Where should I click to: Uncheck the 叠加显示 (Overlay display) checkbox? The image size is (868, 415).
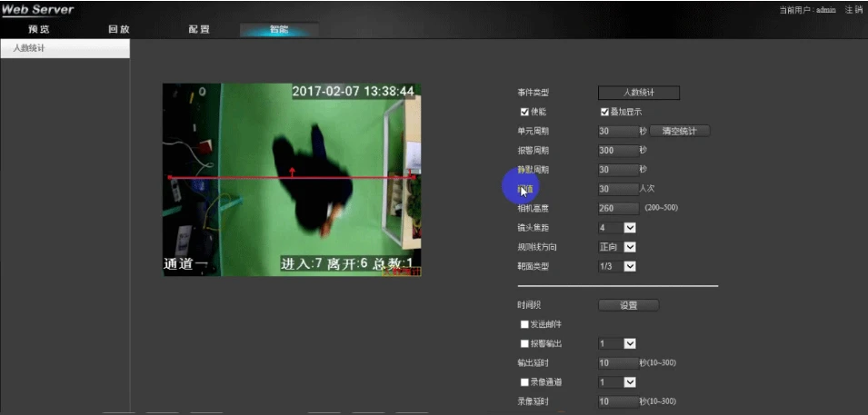click(604, 112)
